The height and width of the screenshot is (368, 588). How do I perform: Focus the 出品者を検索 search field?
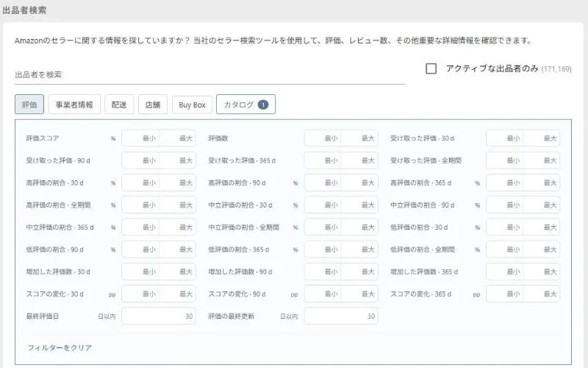tap(209, 75)
